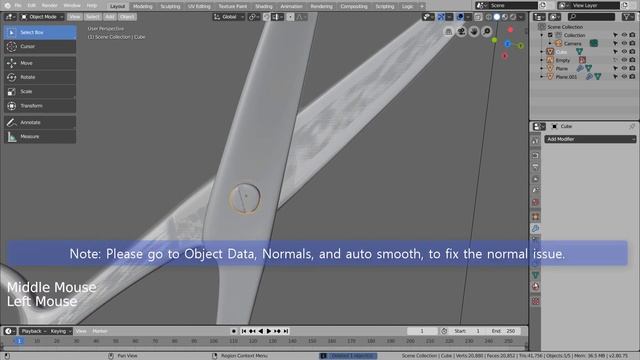Viewport: 640px width, 360px height.
Task: Open the Add Modifier dropdown
Action: tap(590, 139)
